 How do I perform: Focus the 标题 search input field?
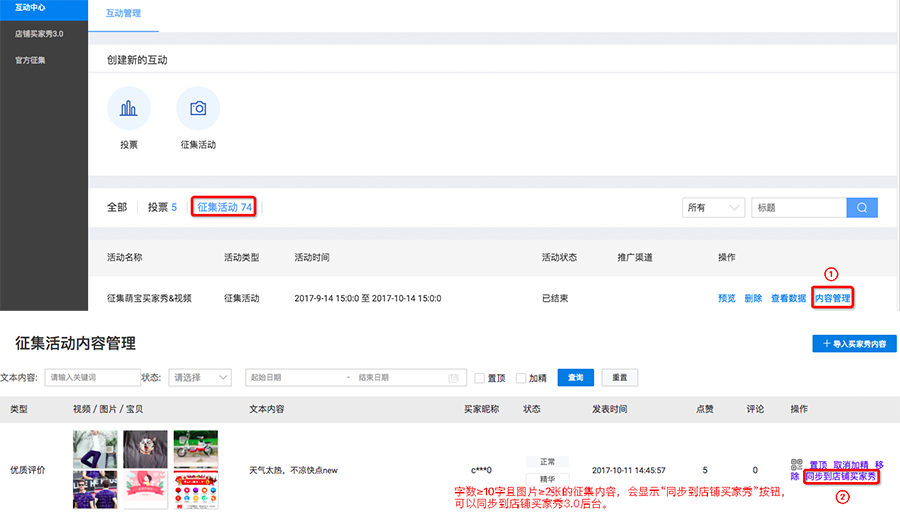point(798,208)
